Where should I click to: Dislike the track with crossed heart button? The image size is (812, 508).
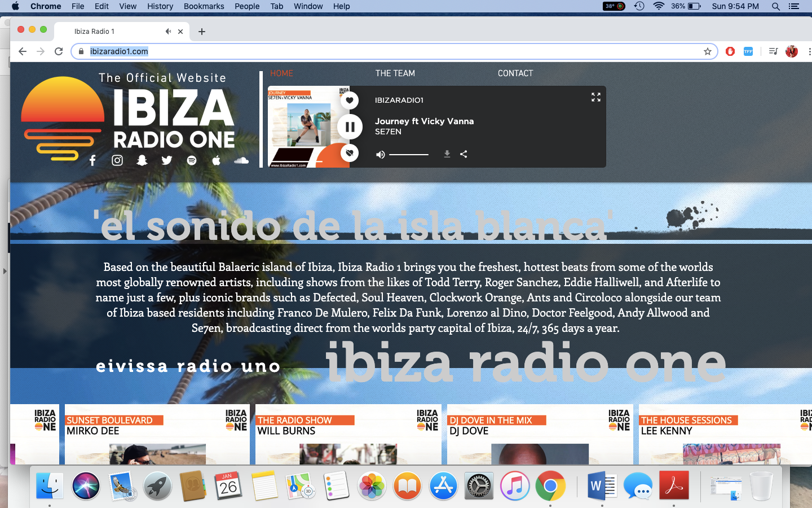[x=350, y=152]
